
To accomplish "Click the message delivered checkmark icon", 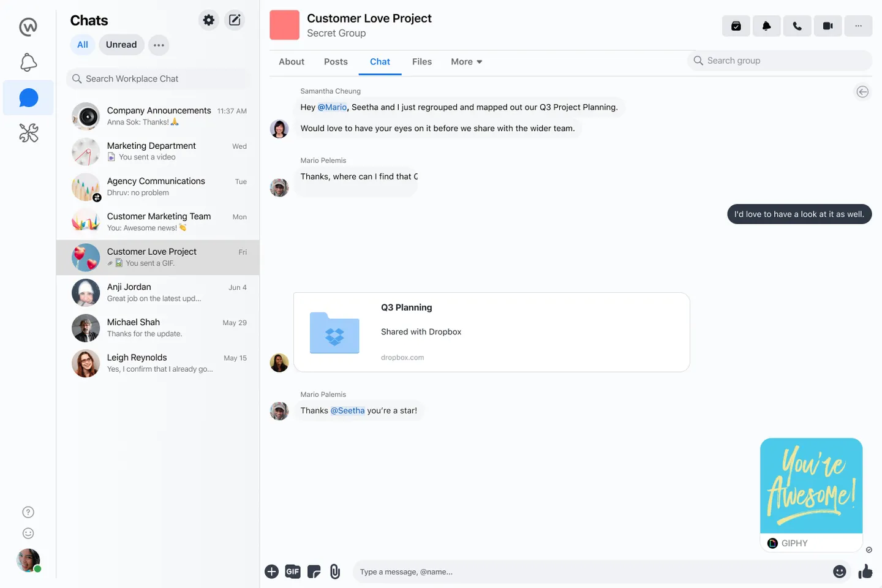I will [x=869, y=550].
